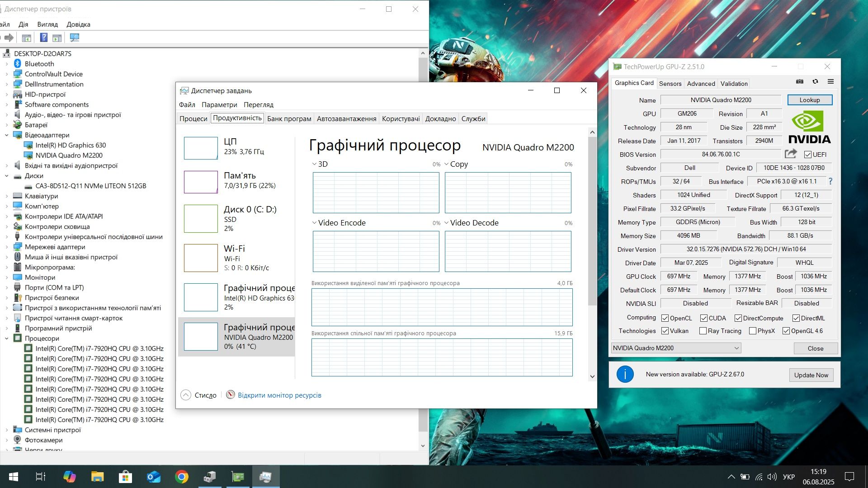Toggle the DirectML checkbox
The height and width of the screenshot is (488, 868).
click(796, 318)
